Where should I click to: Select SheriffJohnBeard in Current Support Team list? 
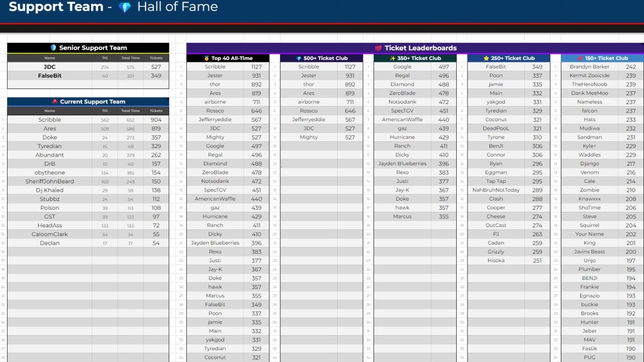point(49,181)
